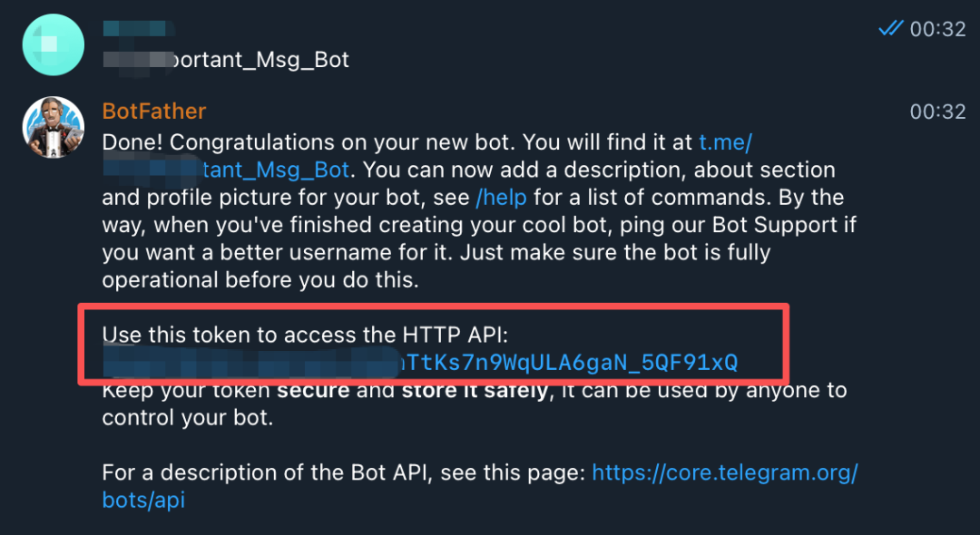Image resolution: width=980 pixels, height=535 pixels.
Task: Click the bold "store it safely" text
Action: click(475, 391)
